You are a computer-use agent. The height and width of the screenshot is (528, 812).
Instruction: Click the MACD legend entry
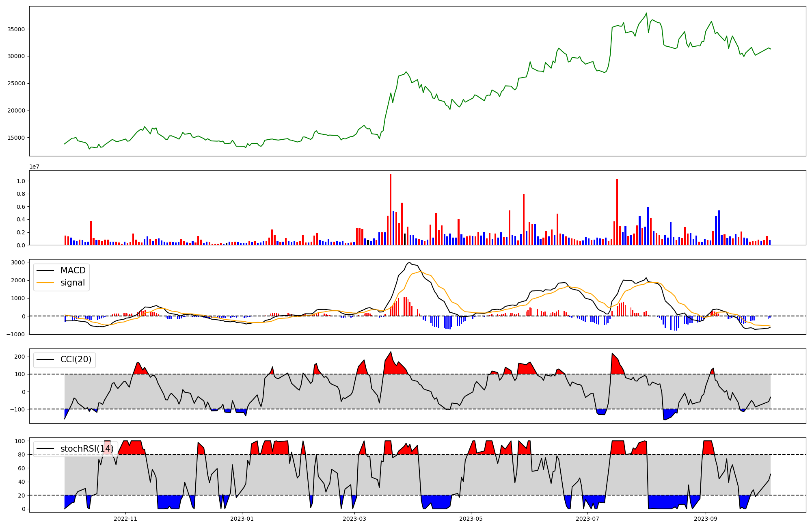click(73, 270)
